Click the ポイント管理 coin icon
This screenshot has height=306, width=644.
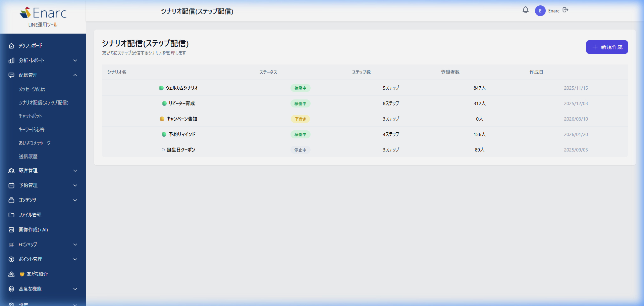pyautogui.click(x=11, y=259)
